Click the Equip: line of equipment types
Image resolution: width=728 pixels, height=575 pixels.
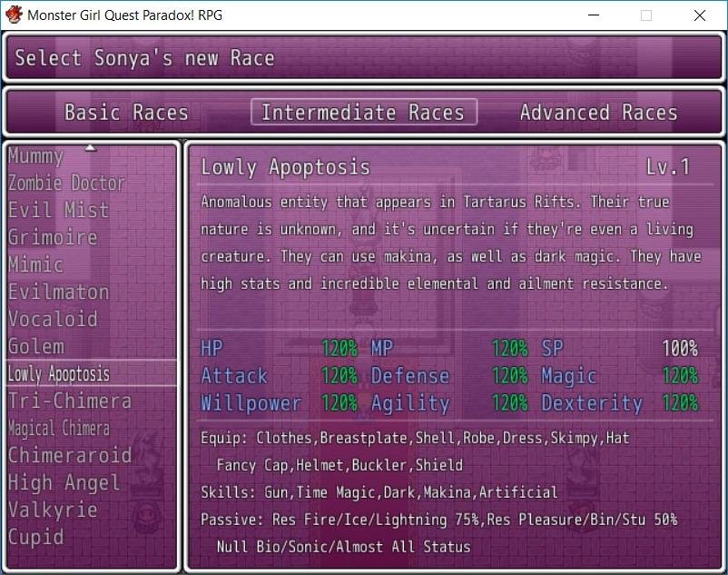pyautogui.click(x=415, y=438)
